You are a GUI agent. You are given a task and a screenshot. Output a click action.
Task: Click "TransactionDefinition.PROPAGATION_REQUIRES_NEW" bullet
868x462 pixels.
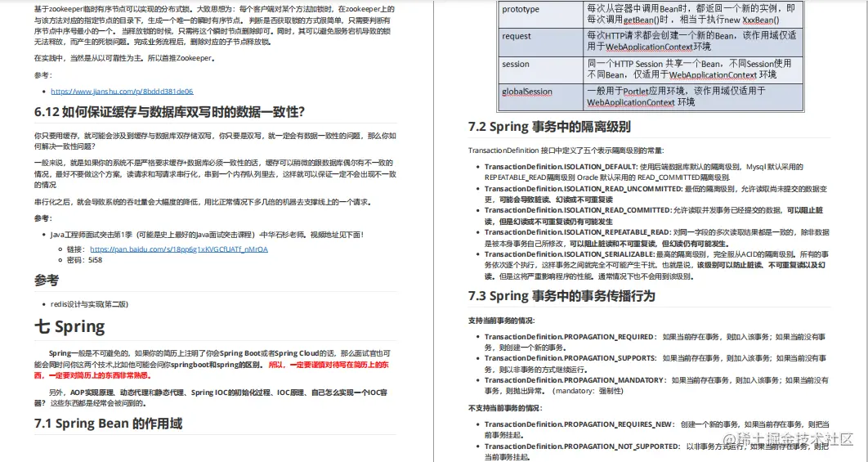pyautogui.click(x=656, y=429)
